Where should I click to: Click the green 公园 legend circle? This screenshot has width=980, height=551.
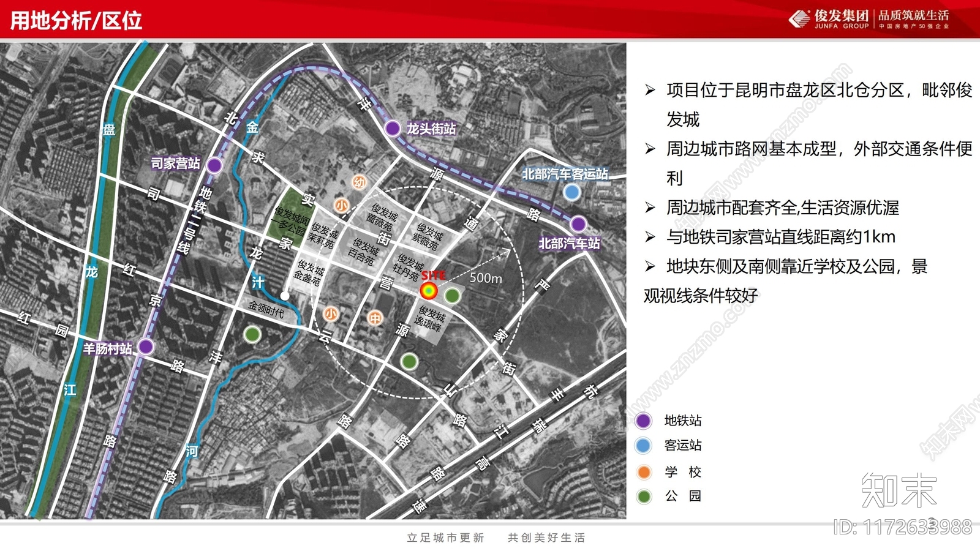[644, 497]
